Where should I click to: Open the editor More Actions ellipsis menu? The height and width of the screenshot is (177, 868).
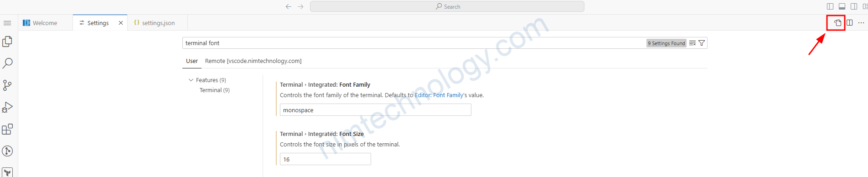click(x=861, y=23)
